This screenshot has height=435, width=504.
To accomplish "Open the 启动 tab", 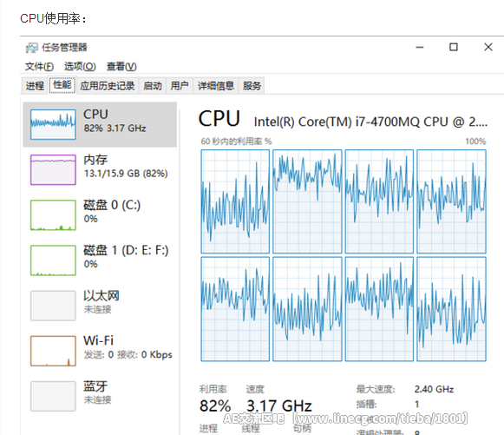I will pos(153,86).
